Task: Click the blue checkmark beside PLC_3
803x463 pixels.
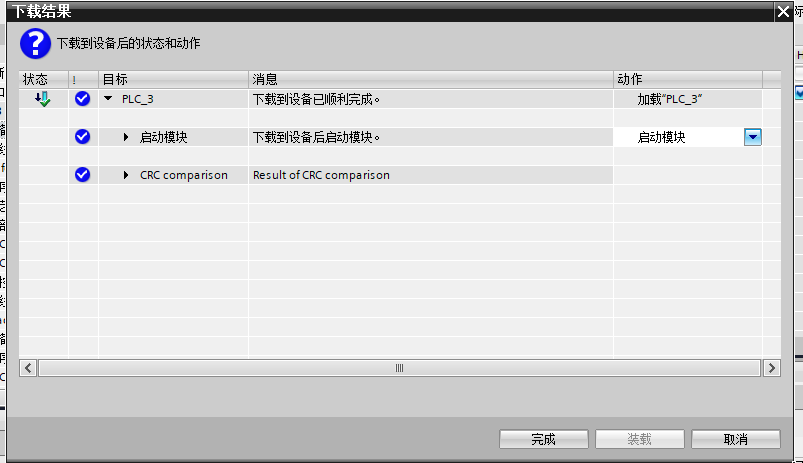Action: click(83, 99)
